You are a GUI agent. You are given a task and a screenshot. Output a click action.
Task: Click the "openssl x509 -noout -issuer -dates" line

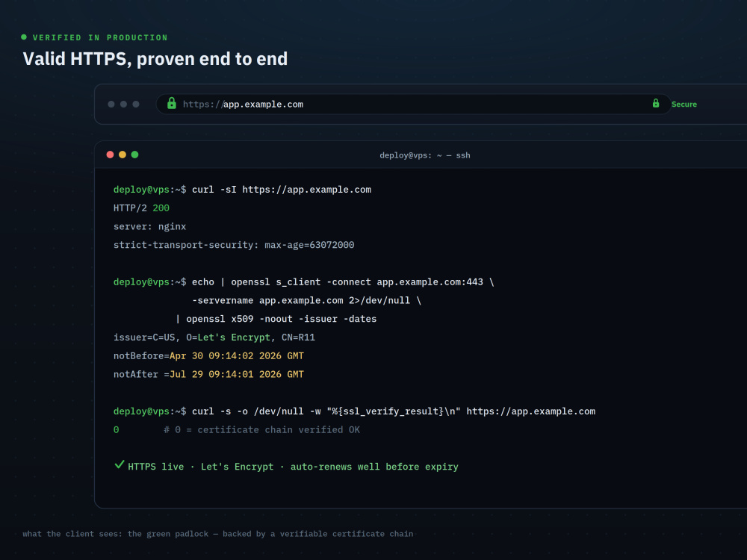point(276,319)
